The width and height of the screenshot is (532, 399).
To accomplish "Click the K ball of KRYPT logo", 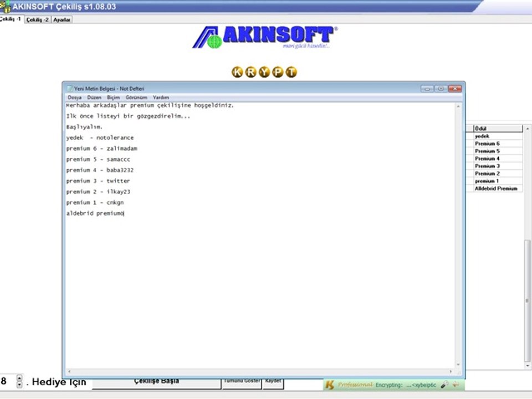I will (238, 72).
